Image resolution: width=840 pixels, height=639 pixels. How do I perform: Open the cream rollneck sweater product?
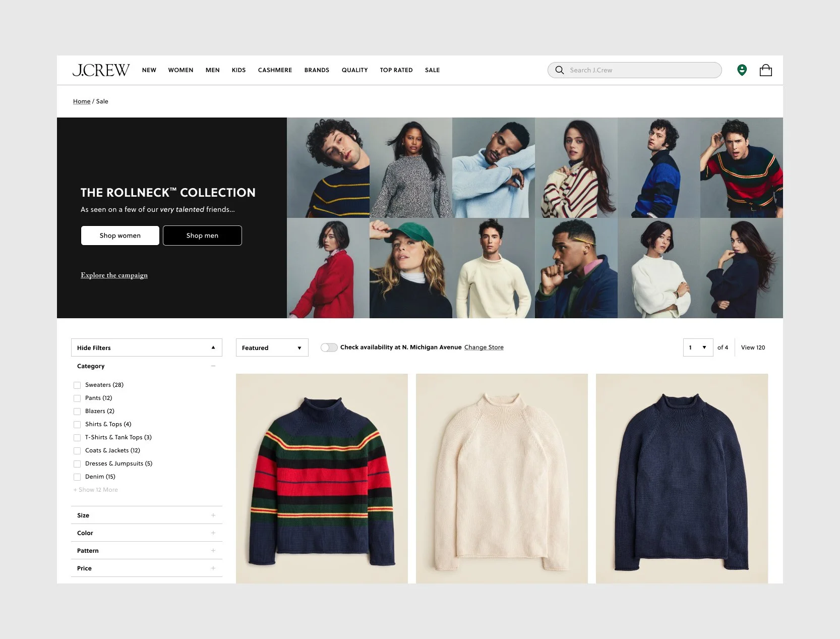[502, 479]
